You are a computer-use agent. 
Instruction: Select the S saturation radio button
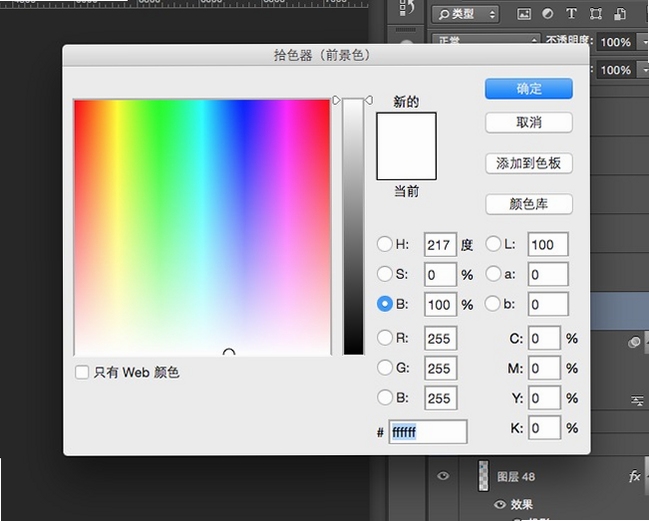coord(385,274)
